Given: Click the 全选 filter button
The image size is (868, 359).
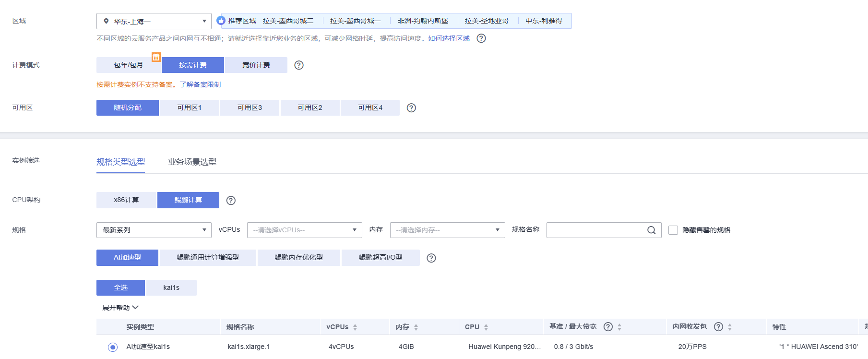Looking at the screenshot, I should coord(120,288).
